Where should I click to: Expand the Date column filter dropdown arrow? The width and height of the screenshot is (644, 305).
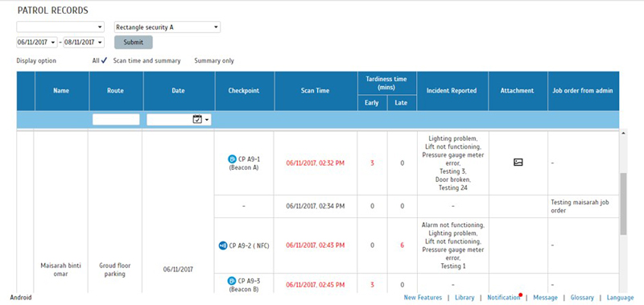(x=207, y=119)
